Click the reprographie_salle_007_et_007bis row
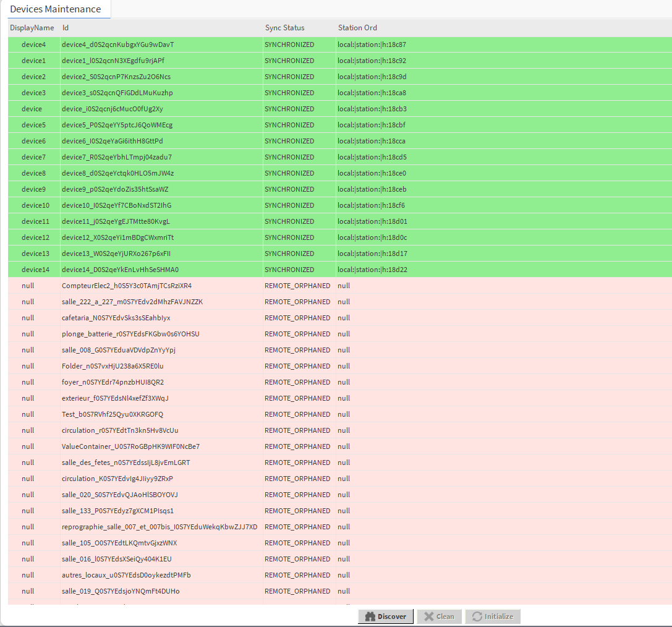 [x=159, y=527]
